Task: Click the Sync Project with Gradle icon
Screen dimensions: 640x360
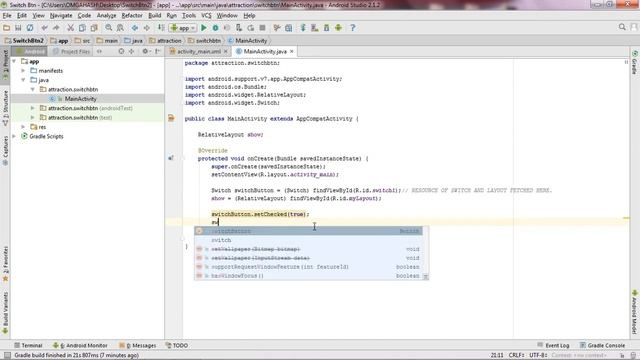Action: pyautogui.click(x=303, y=28)
